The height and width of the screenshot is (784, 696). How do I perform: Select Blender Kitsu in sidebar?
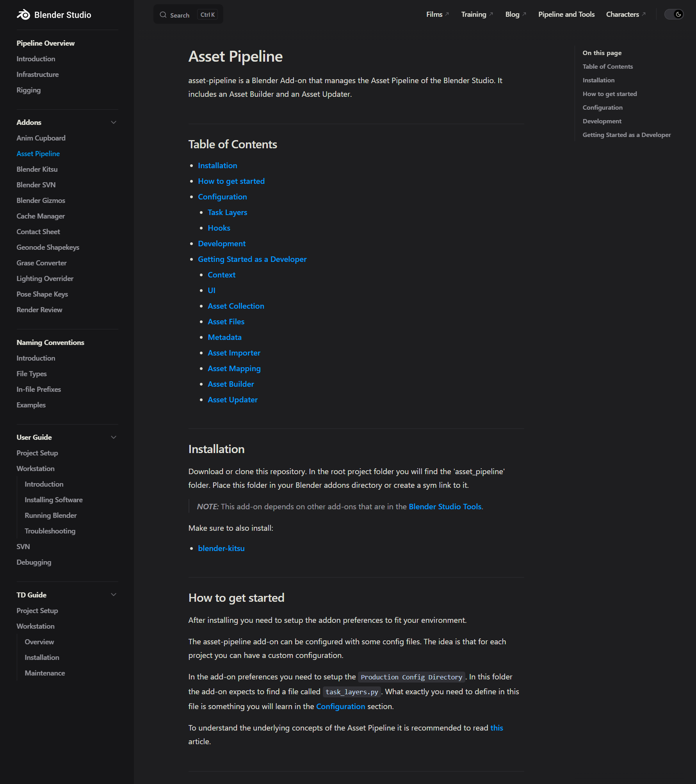point(37,169)
